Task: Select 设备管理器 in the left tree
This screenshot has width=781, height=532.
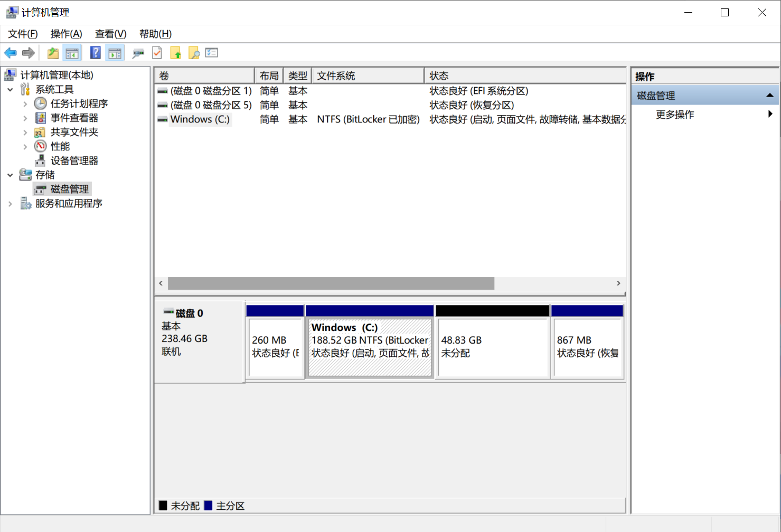Action: 74,160
